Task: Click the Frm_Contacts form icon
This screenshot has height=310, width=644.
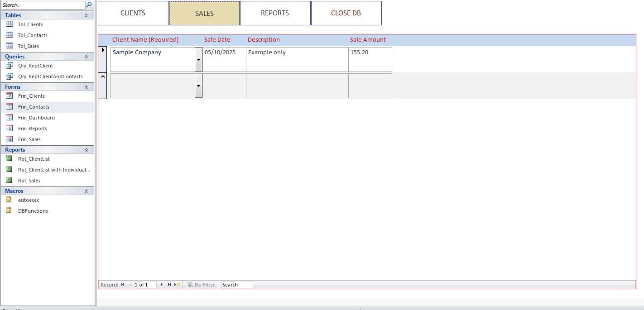Action: [x=9, y=107]
